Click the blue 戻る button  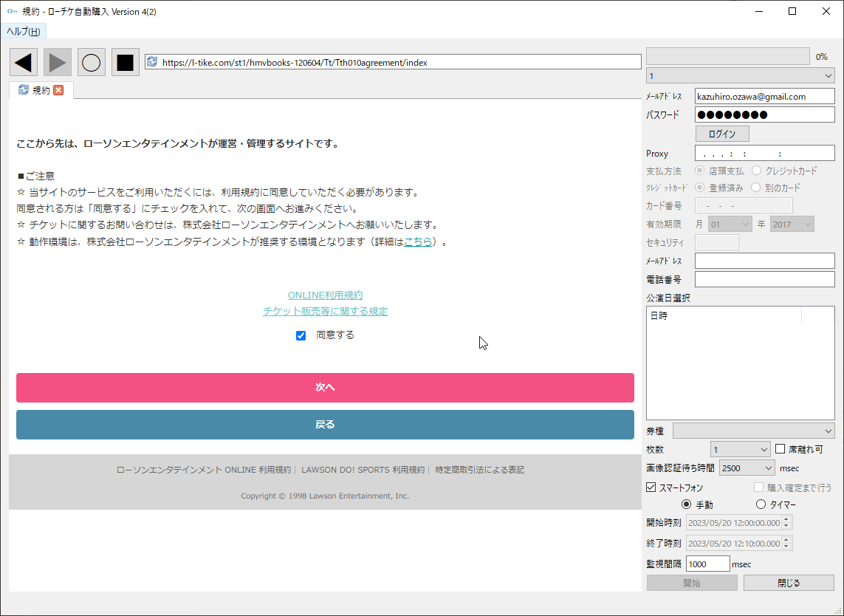click(x=325, y=425)
